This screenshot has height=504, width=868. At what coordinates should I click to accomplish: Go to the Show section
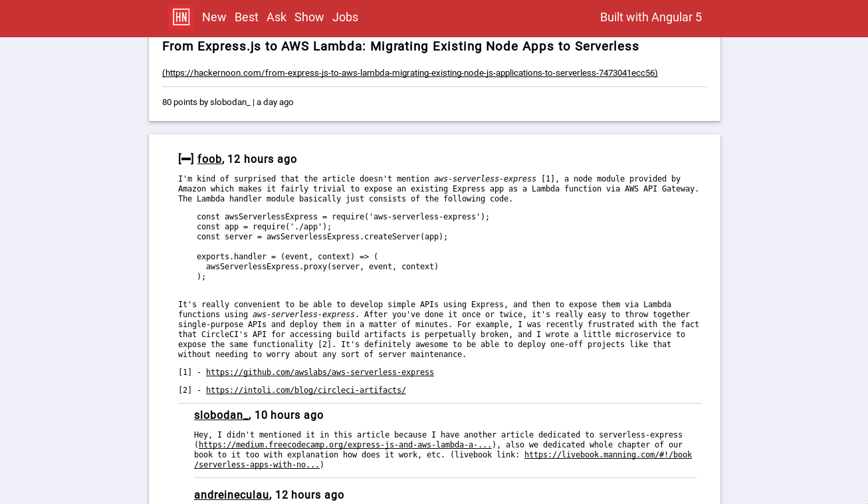point(309,17)
